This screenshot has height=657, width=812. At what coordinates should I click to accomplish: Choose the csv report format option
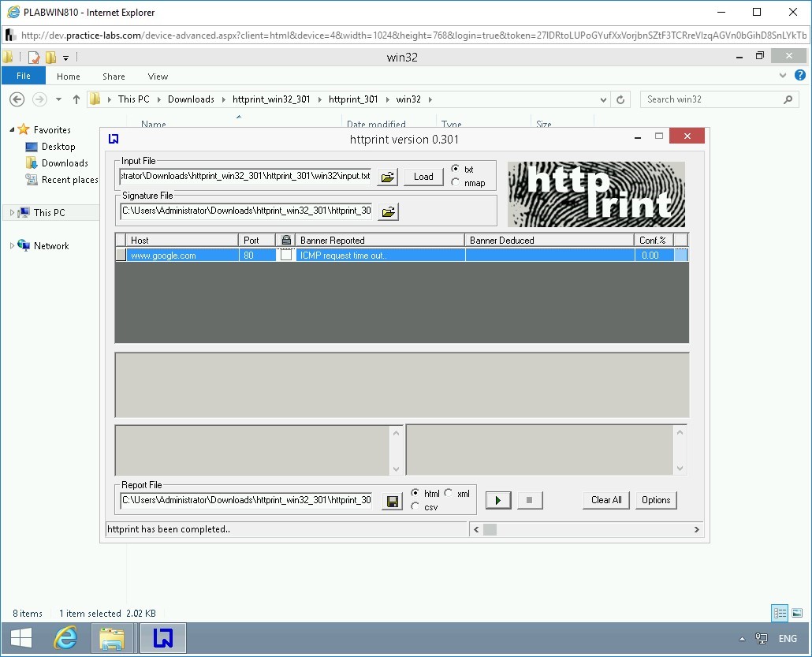pos(415,506)
